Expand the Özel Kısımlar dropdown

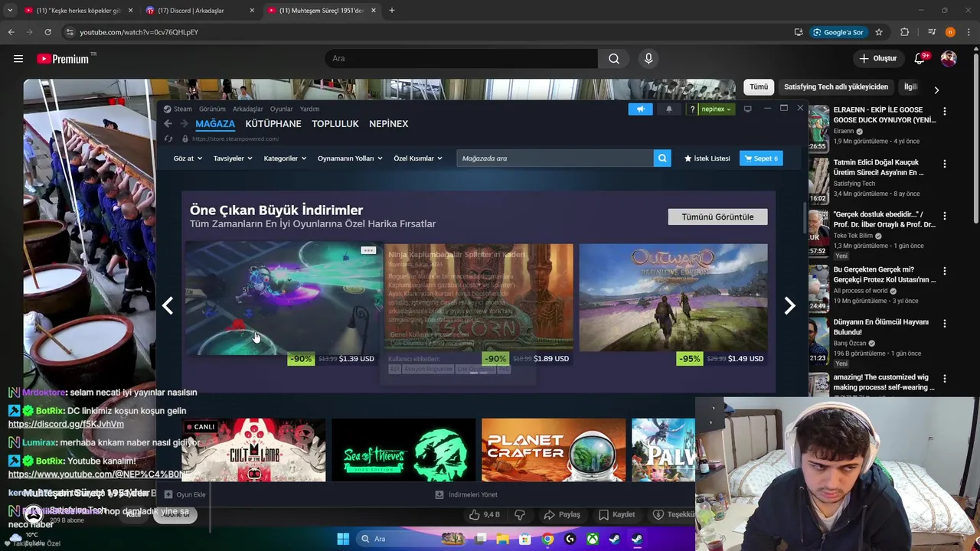pos(418,158)
